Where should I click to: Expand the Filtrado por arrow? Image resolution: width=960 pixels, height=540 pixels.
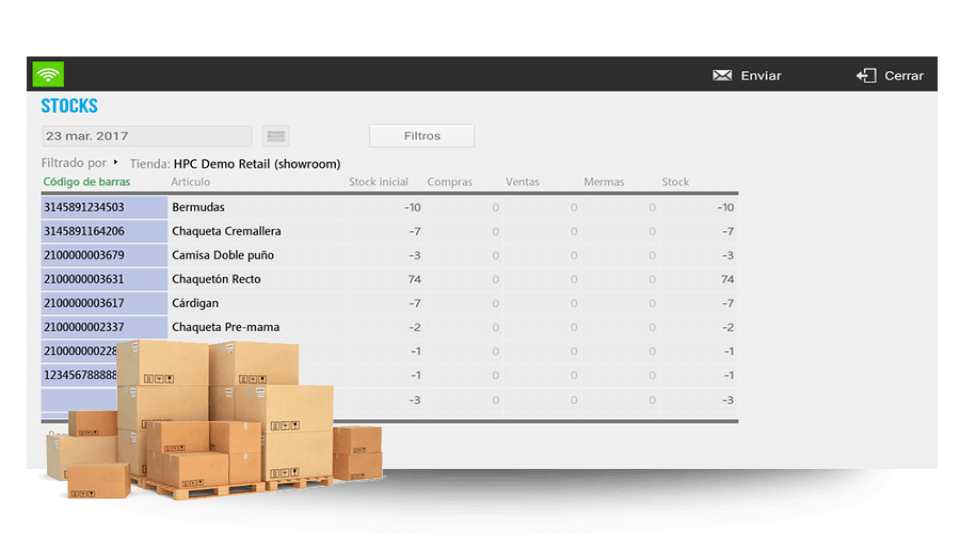[116, 163]
